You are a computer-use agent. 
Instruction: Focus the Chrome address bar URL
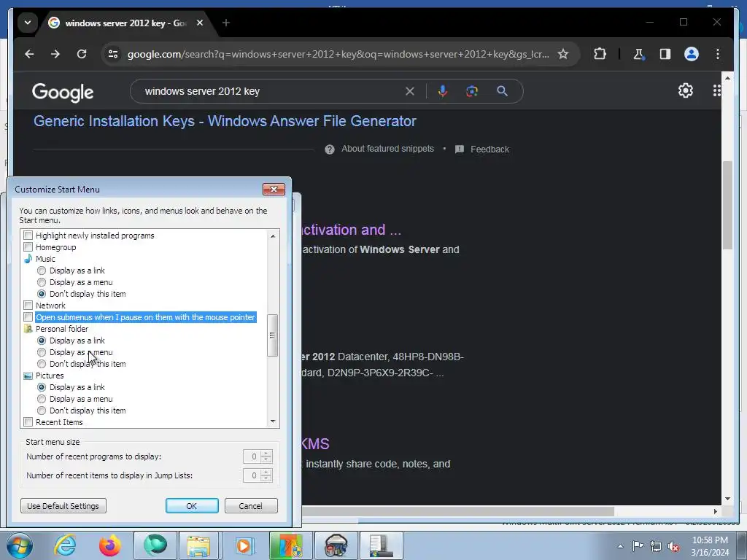click(338, 54)
